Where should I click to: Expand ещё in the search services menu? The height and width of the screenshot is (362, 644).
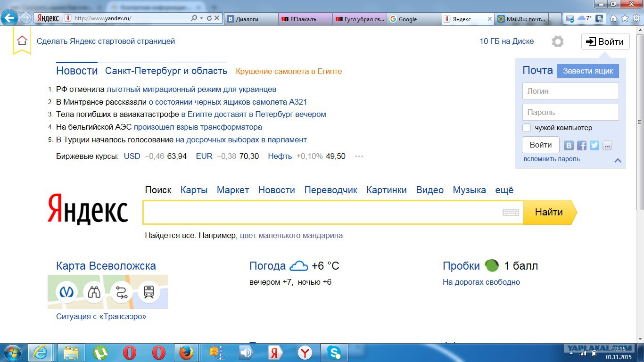[x=504, y=190]
